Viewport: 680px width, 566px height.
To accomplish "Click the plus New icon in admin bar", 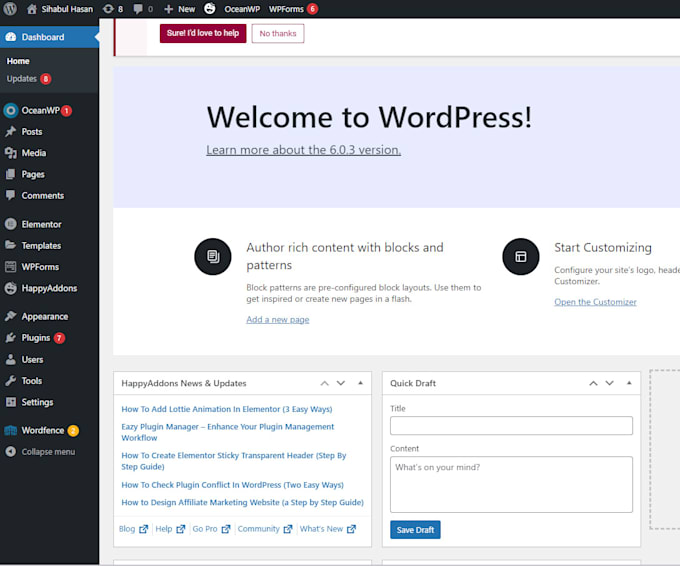I will 169,9.
